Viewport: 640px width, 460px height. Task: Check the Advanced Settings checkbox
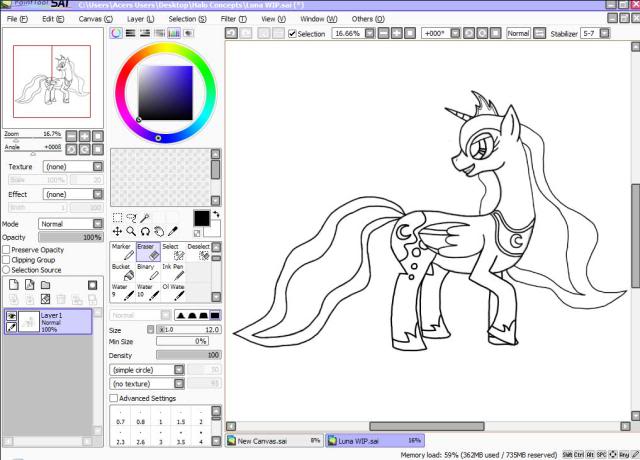tap(113, 398)
